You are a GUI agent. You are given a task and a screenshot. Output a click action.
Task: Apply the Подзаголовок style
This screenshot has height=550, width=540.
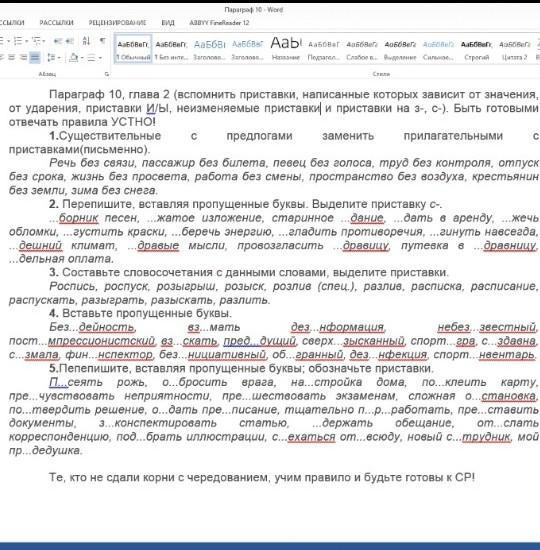point(324,49)
